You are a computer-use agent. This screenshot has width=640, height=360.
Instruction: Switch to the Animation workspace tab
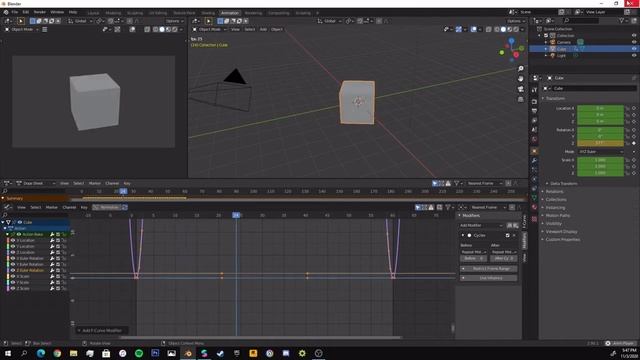tap(230, 13)
